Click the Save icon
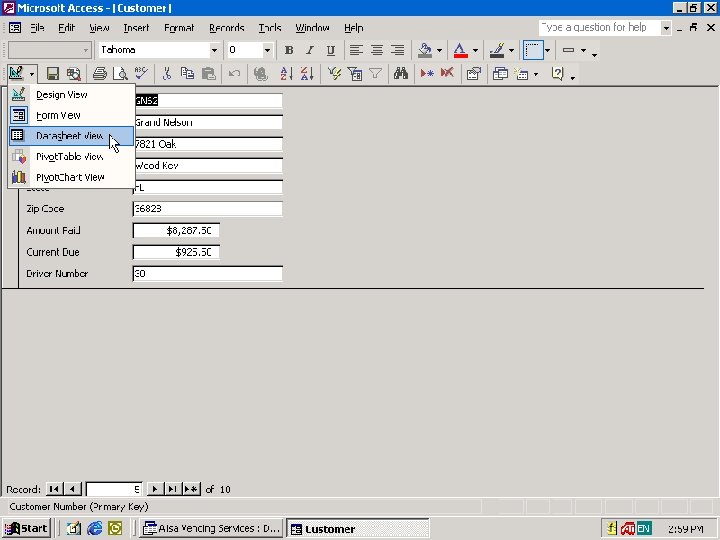720x540 pixels. point(52,73)
